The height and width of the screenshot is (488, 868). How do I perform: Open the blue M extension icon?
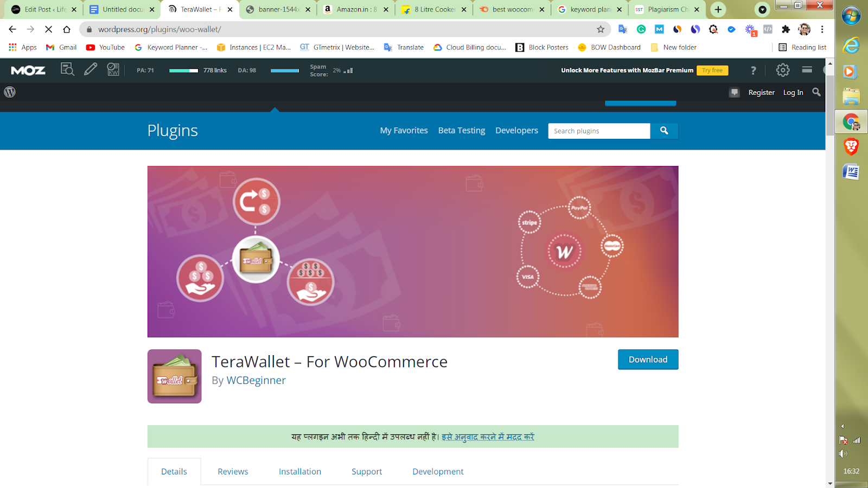click(x=659, y=29)
